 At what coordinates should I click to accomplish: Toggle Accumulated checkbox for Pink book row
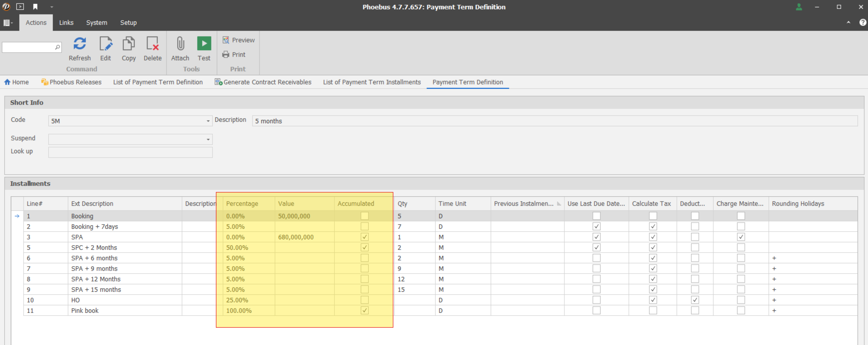click(x=364, y=310)
